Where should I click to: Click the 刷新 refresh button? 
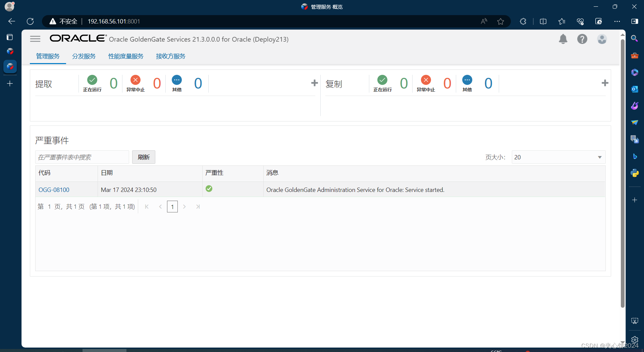(x=144, y=157)
